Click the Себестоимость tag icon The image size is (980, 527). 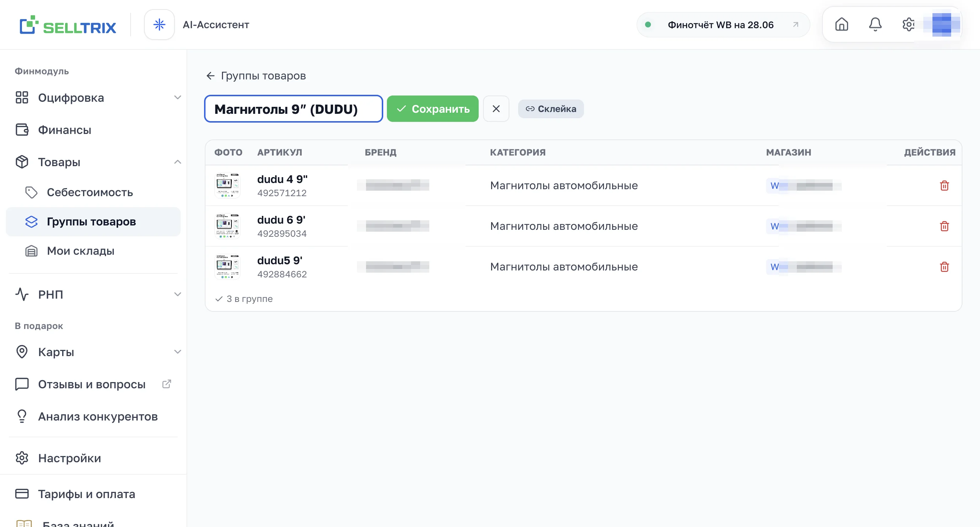click(31, 192)
